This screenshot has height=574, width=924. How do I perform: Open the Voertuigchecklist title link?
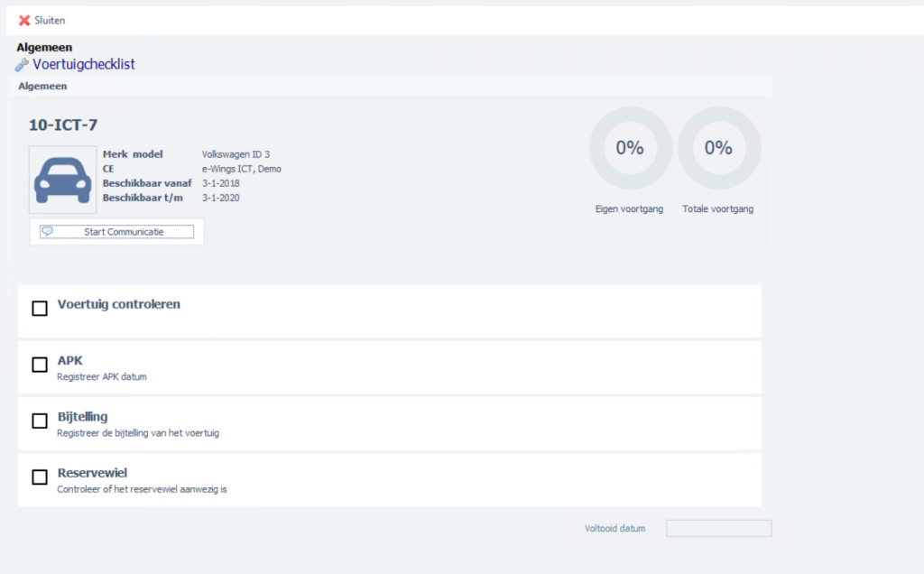pos(84,64)
